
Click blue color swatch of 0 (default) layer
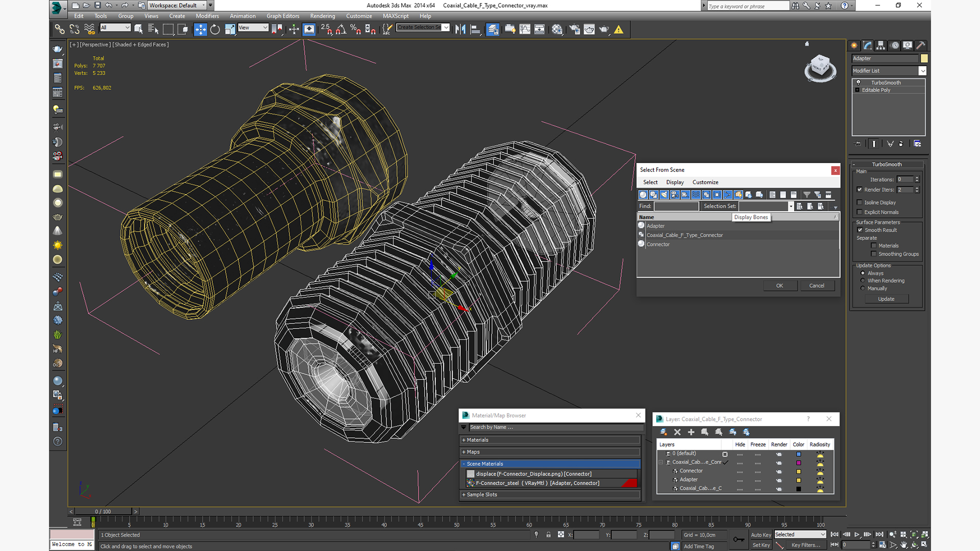pos(799,454)
